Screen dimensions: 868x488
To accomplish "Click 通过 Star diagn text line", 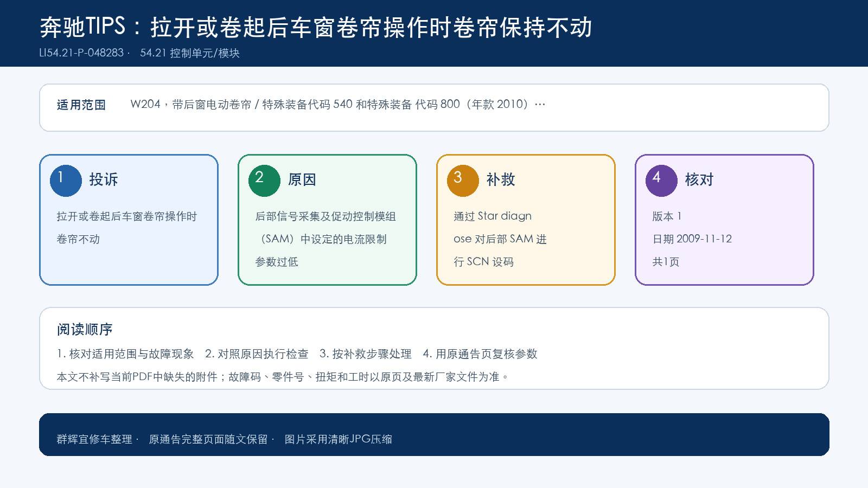I will pos(493,216).
